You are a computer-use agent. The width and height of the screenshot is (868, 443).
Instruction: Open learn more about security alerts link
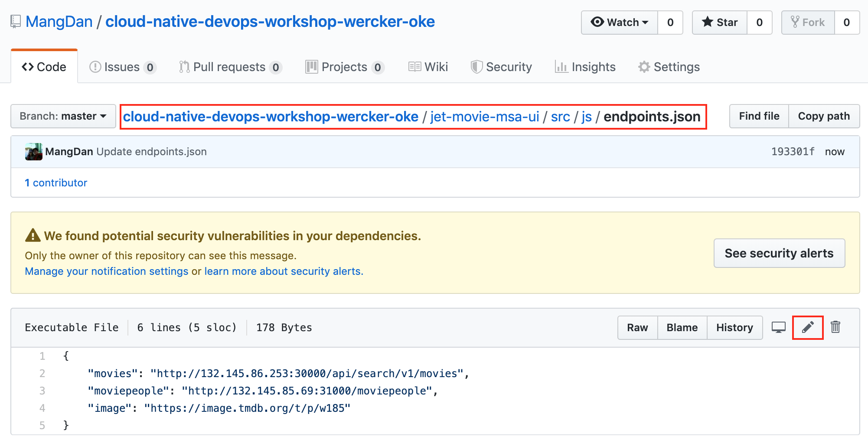point(284,271)
